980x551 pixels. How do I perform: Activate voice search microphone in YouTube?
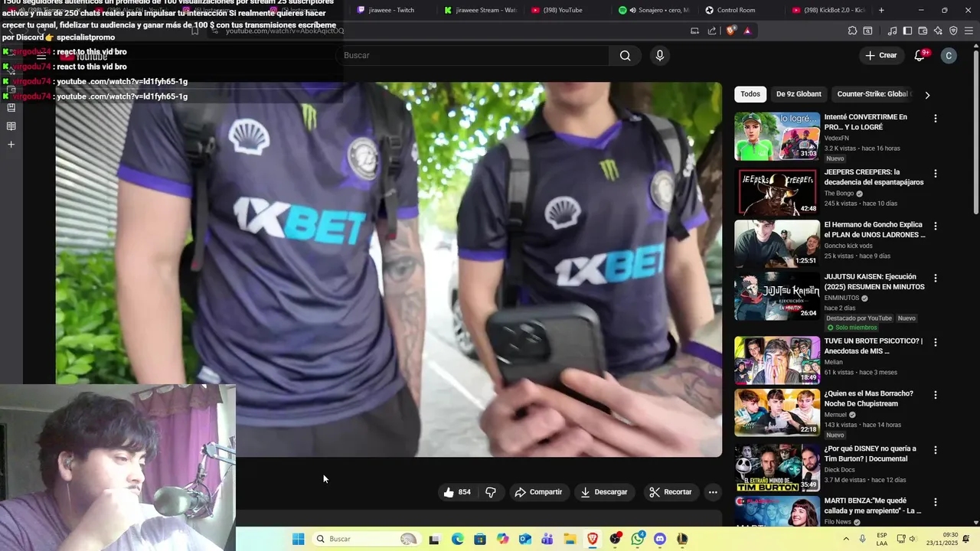tap(659, 55)
